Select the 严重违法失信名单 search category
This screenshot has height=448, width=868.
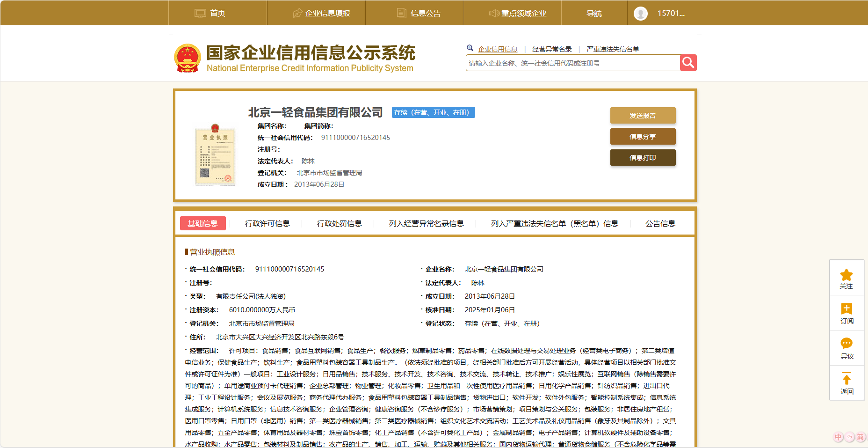tap(613, 49)
